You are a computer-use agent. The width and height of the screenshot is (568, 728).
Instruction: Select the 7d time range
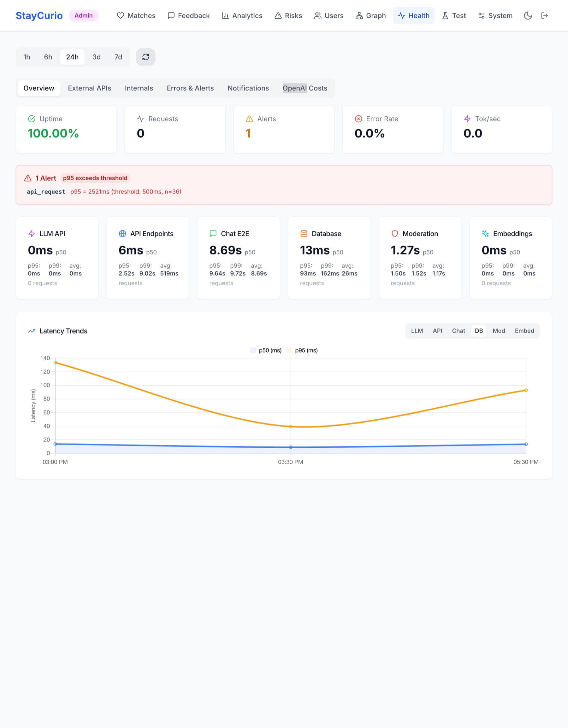coord(118,57)
